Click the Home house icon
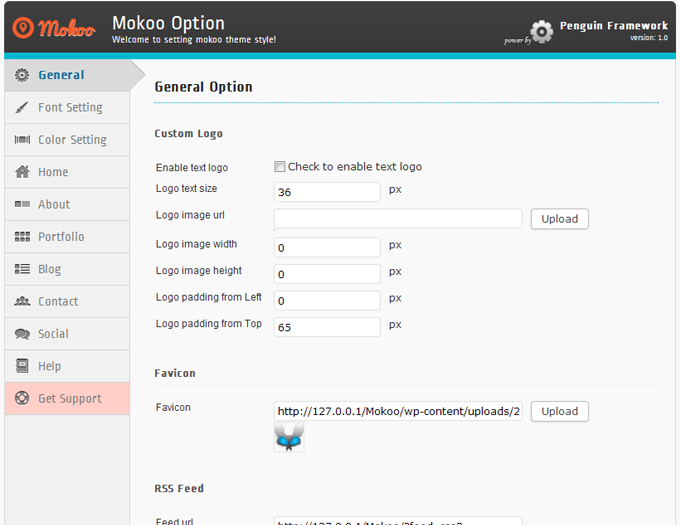Viewport: 680px width, 525px height. pos(22,172)
